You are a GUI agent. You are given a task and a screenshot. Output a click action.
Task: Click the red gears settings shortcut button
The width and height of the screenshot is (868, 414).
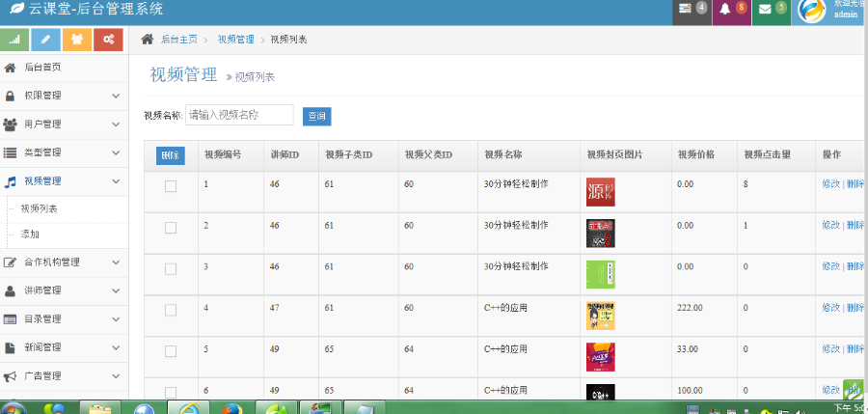(x=108, y=39)
